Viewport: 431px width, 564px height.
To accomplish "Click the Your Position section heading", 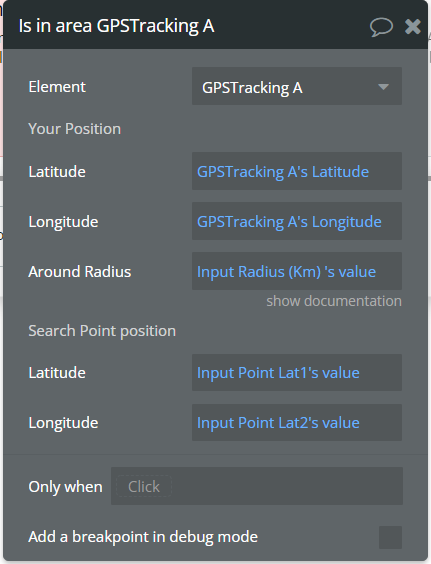I will (74, 129).
